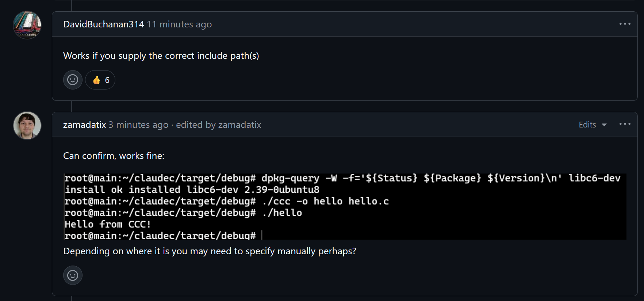
Task: Expand the Edits history dropdown
Action: coord(592,125)
